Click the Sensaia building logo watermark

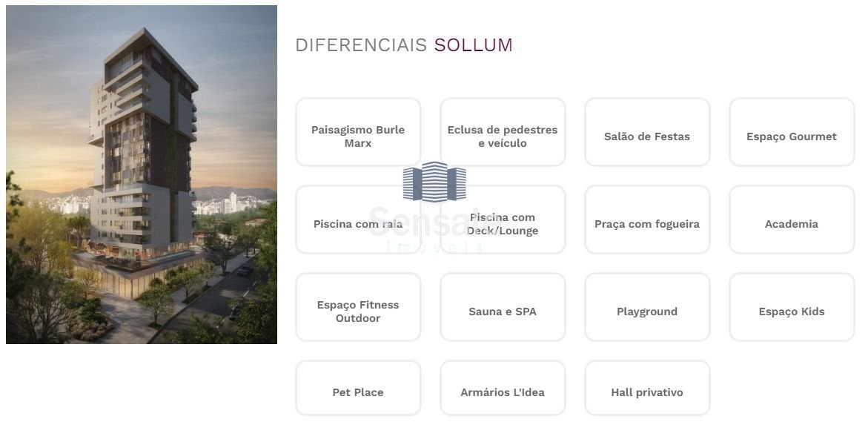[434, 182]
